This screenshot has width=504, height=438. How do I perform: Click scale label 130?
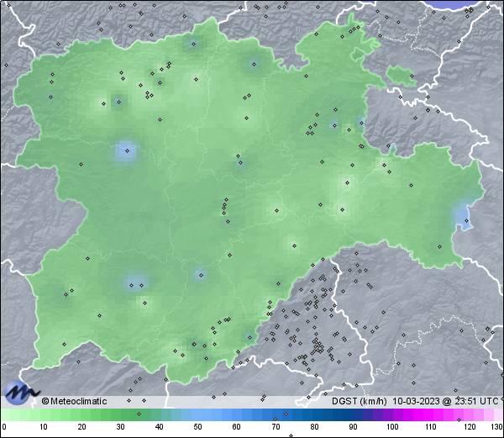coord(497,427)
